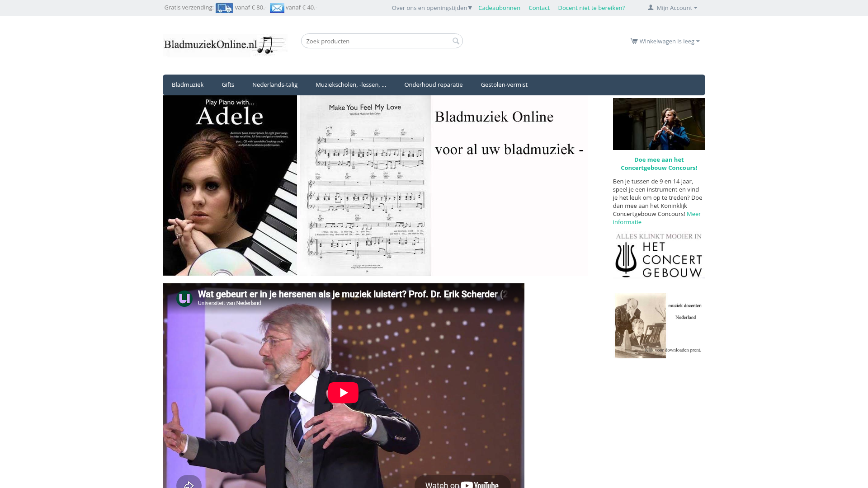Open the Bladmuziek menu

point(188,84)
